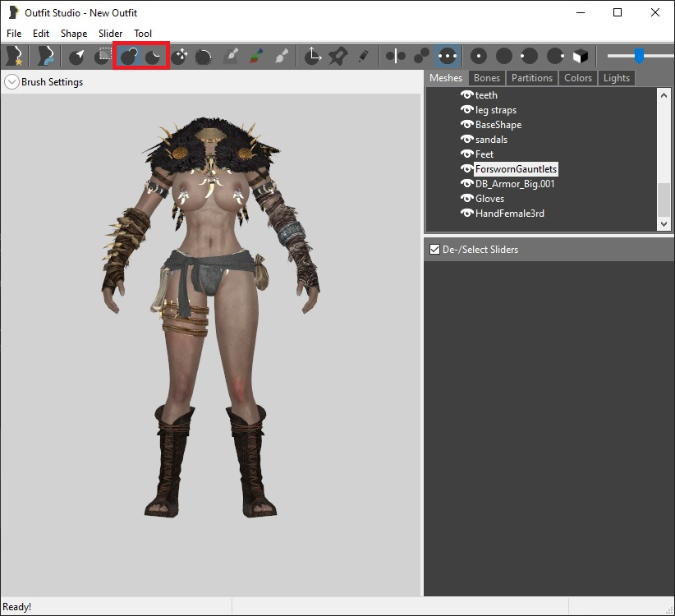Toggle DB_Armor_Big.001 visibility eye
The height and width of the screenshot is (616, 675).
pos(466,183)
